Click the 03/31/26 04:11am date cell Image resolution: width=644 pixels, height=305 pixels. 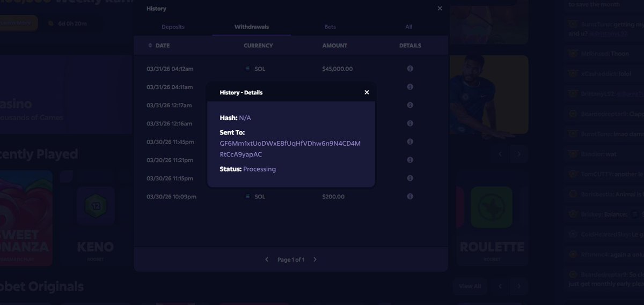click(170, 87)
